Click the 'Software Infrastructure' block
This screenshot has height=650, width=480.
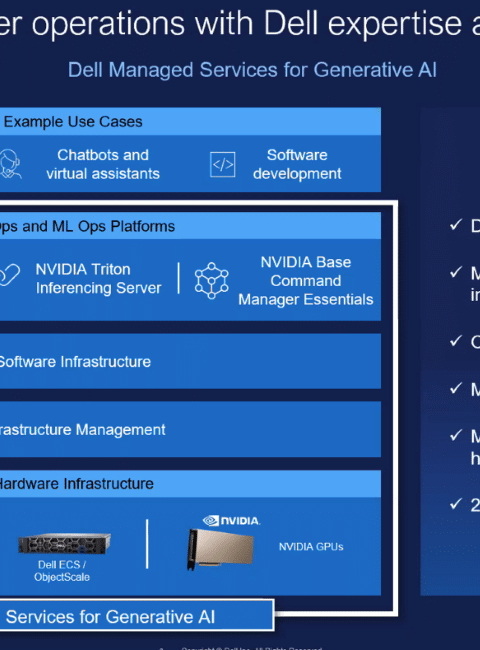190,361
